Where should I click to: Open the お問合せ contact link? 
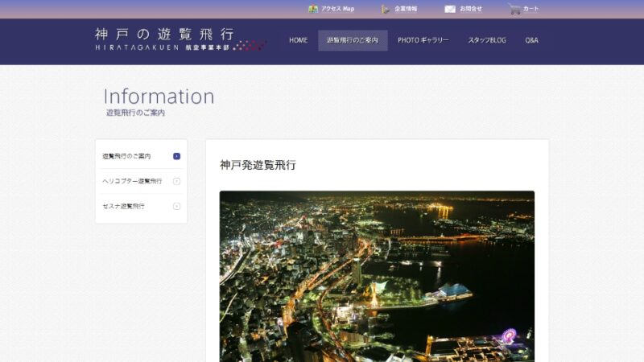click(x=471, y=9)
